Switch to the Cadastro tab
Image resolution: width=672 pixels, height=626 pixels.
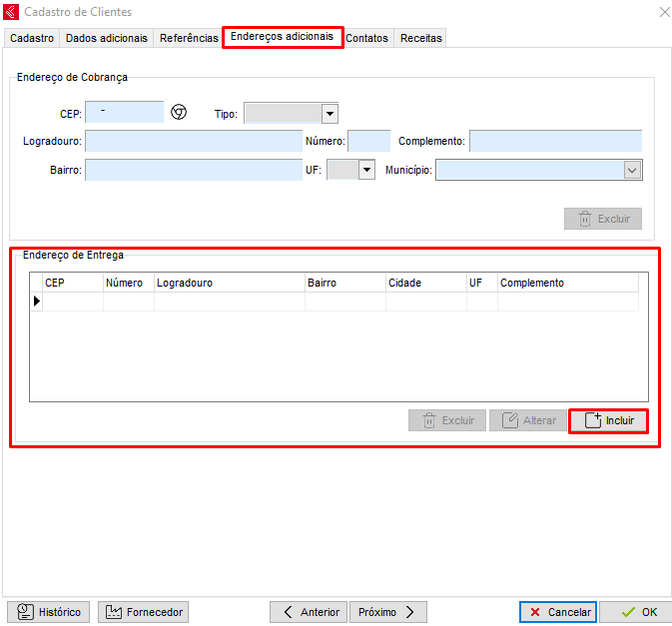[x=31, y=38]
